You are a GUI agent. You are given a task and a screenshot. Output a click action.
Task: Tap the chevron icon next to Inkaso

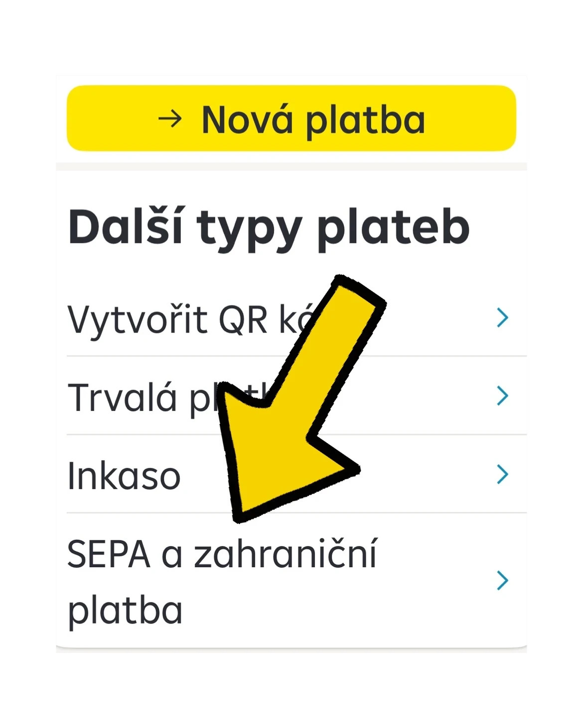pyautogui.click(x=502, y=474)
